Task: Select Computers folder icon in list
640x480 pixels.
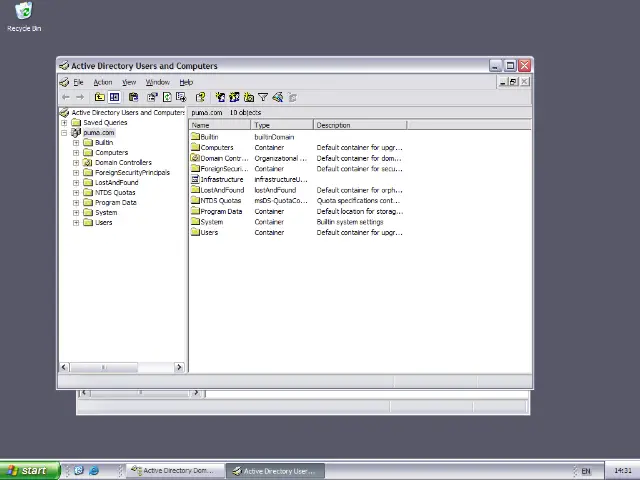Action: pos(195,147)
